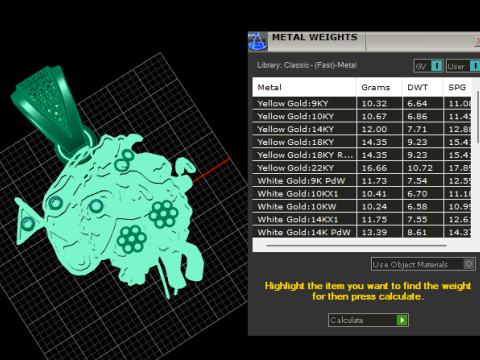This screenshot has width=480, height=360.
Task: Toggle the User switch
Action: [474, 66]
